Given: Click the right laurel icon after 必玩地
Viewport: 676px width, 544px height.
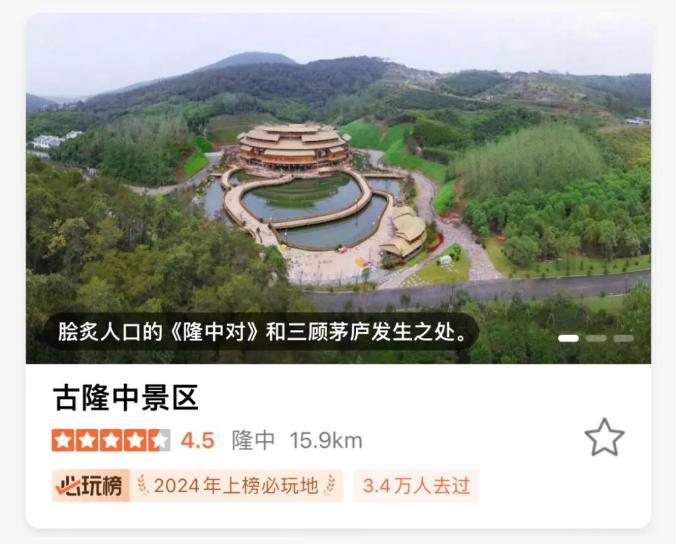Looking at the screenshot, I should coord(330,485).
